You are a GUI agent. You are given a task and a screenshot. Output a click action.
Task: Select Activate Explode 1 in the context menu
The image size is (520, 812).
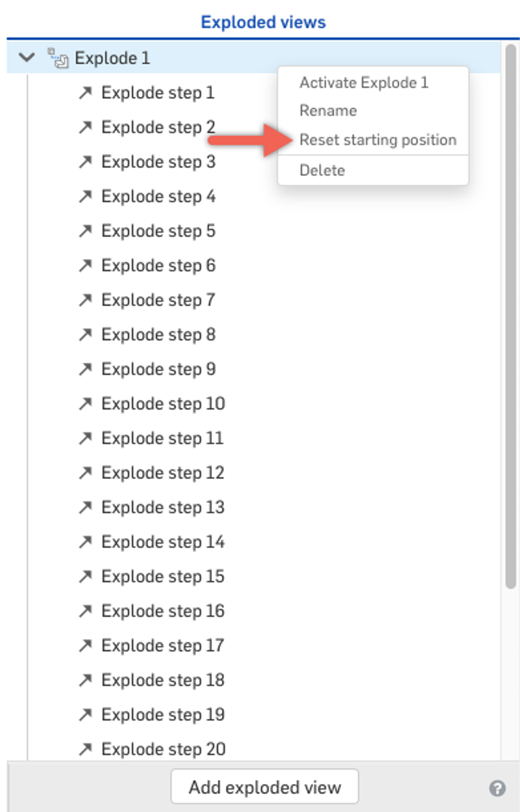[x=364, y=82]
